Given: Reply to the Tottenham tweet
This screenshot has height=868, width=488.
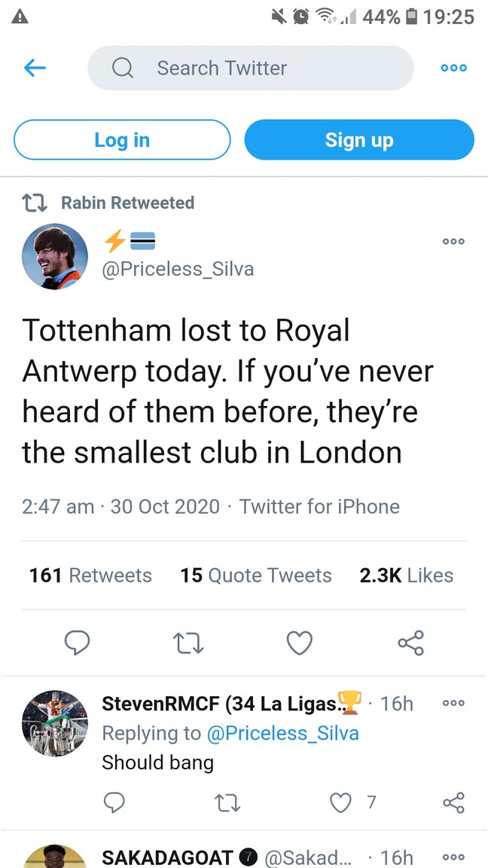Looking at the screenshot, I should click(x=77, y=643).
